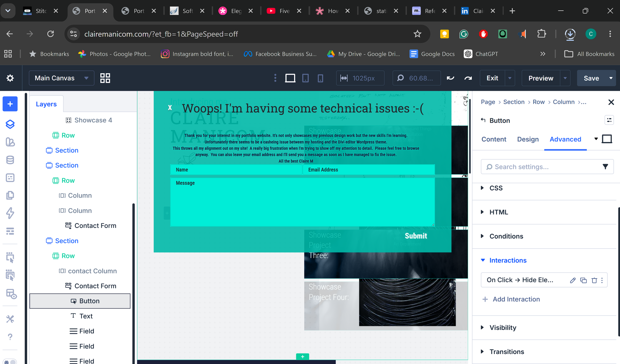Open the grid view icon beside Main Canvas
The width and height of the screenshot is (620, 364).
pos(105,78)
